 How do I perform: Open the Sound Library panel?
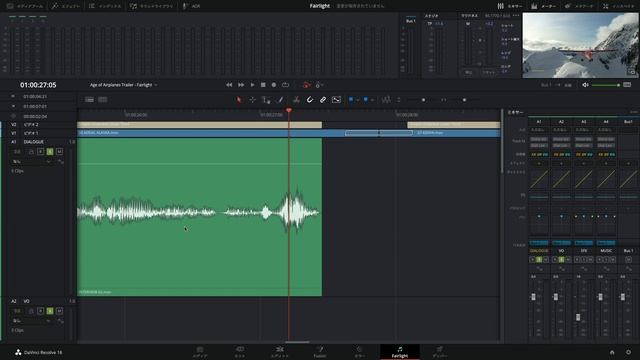click(x=151, y=6)
